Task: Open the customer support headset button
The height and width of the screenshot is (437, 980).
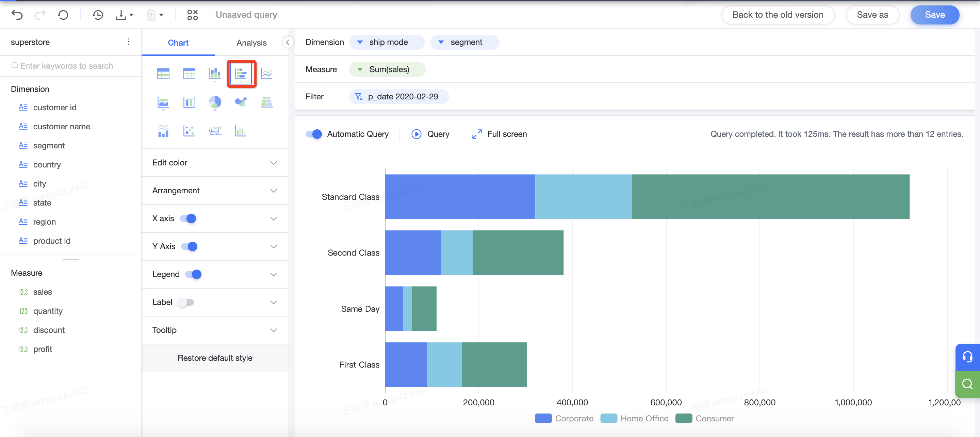Action: pos(967,357)
